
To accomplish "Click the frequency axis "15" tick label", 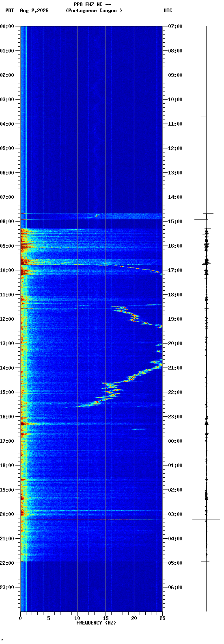I will (106, 618).
